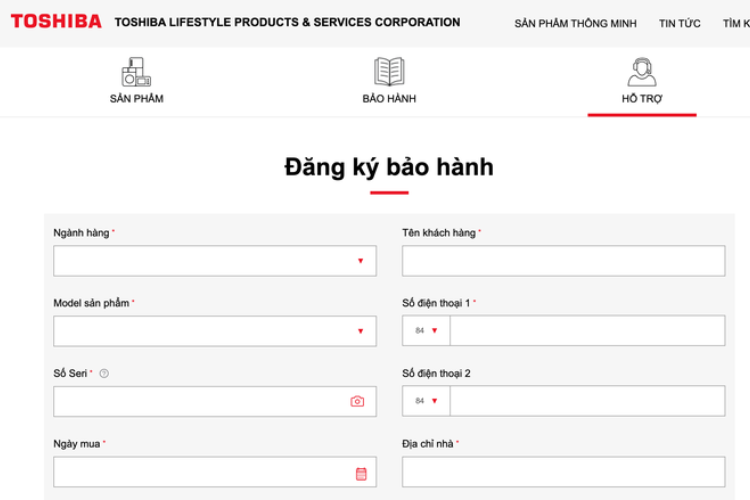The image size is (750, 500).
Task: Focus the Số điện thoại 2 number field
Action: pyautogui.click(x=587, y=400)
